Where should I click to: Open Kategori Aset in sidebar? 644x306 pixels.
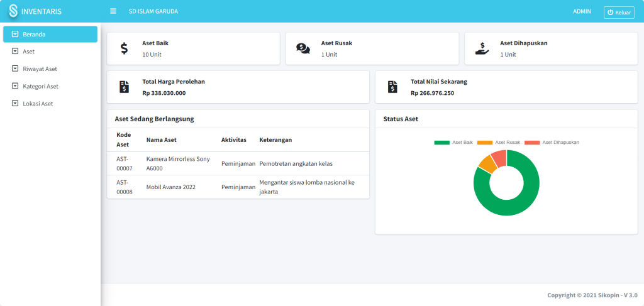click(x=50, y=86)
